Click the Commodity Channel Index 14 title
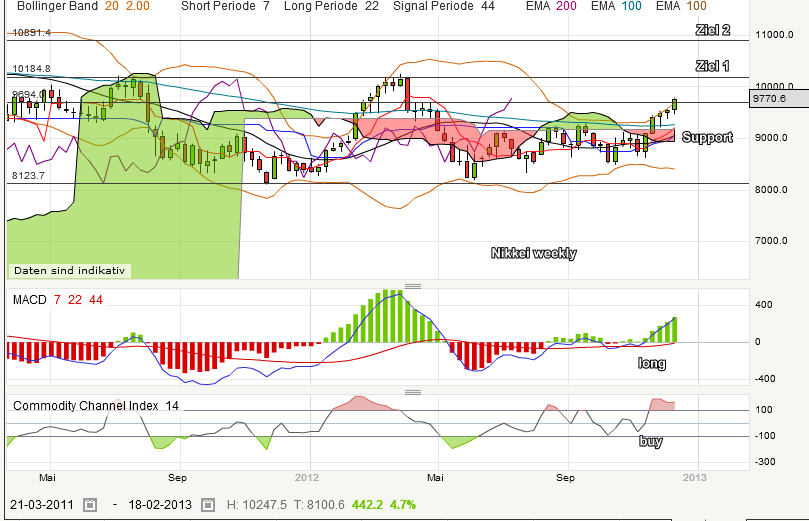The height and width of the screenshot is (521, 809). [96, 406]
